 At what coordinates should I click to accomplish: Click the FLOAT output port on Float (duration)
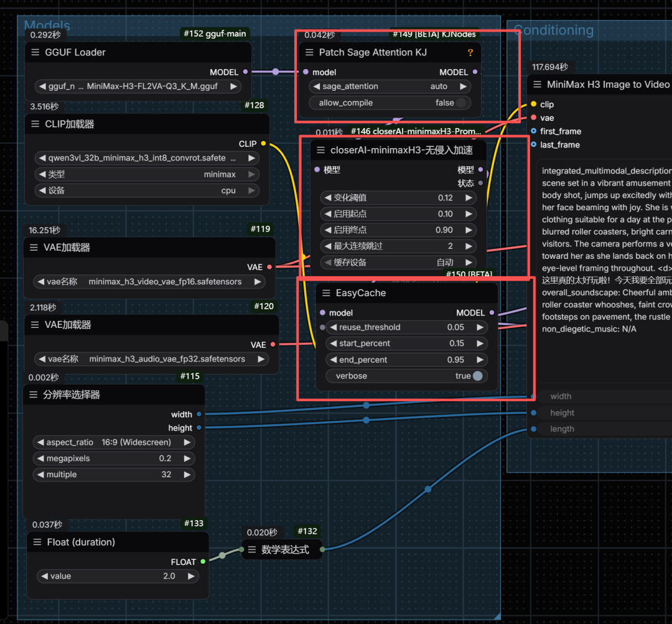click(x=203, y=561)
